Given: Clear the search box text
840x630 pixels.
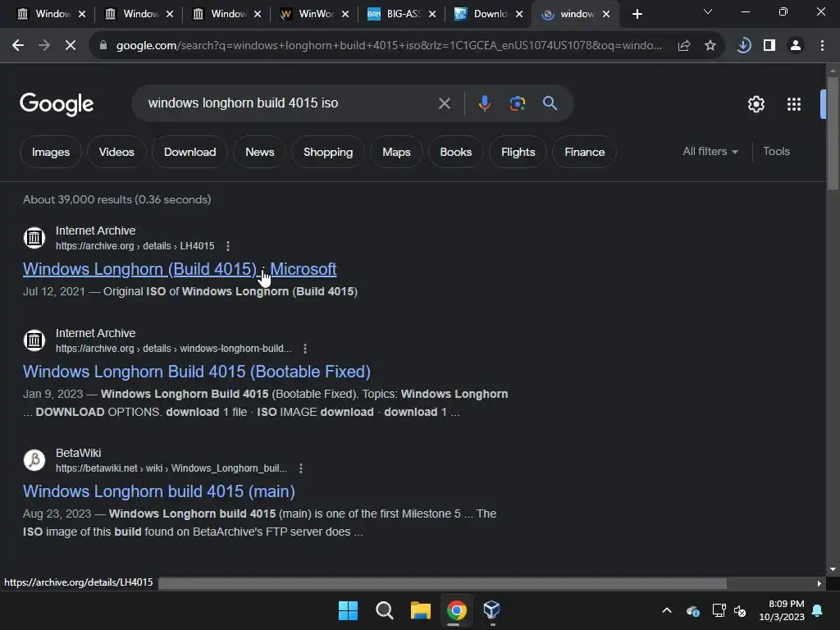Looking at the screenshot, I should [444, 103].
